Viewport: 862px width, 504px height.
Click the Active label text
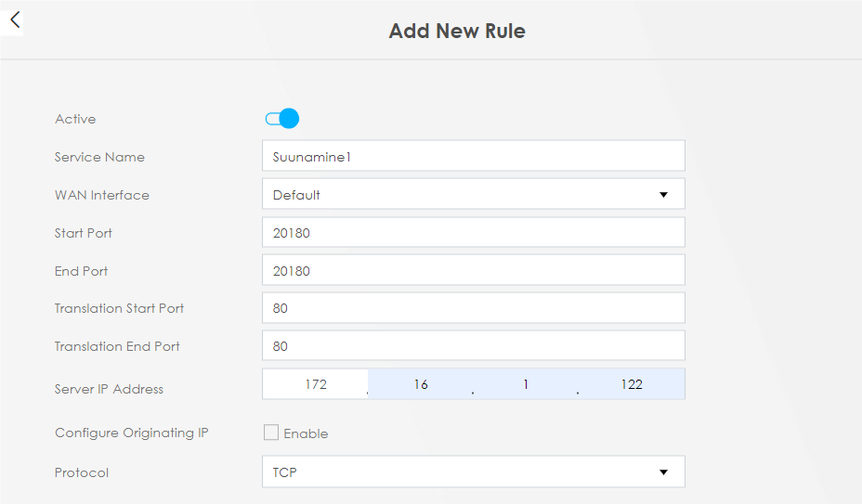pyautogui.click(x=75, y=119)
